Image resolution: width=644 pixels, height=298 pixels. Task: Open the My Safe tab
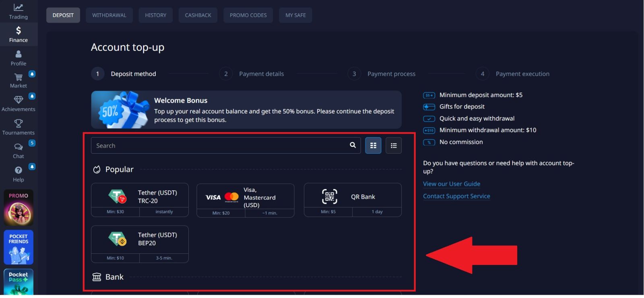[x=295, y=15]
